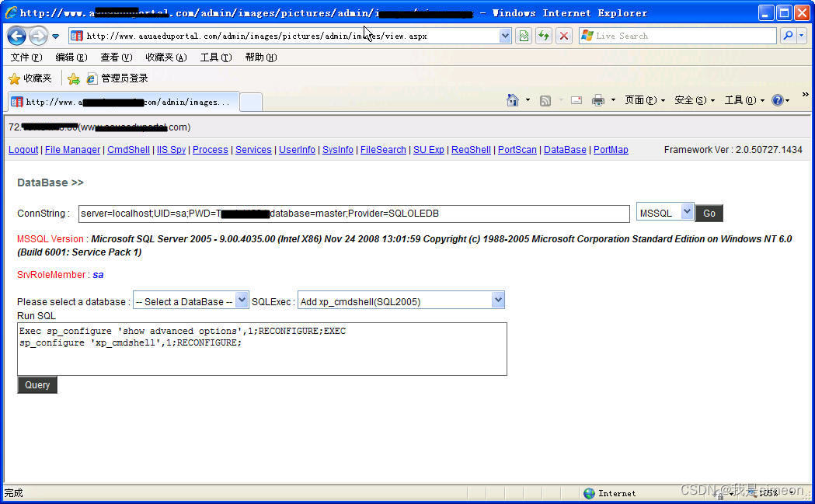The width and height of the screenshot is (815, 504).
Task: Open the UserInfo link
Action: [x=297, y=150]
